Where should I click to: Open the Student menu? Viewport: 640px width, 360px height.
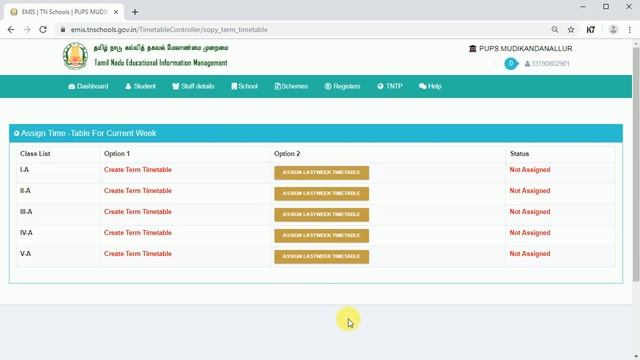(x=140, y=86)
